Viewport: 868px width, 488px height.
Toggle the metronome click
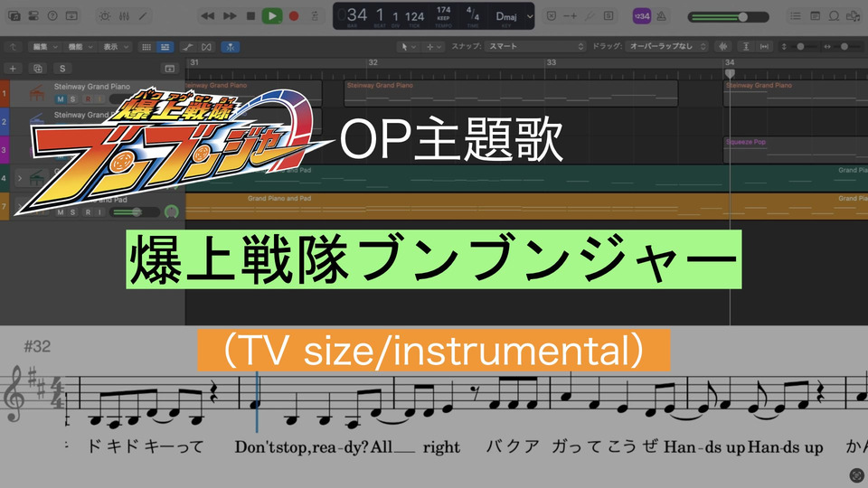[x=662, y=16]
